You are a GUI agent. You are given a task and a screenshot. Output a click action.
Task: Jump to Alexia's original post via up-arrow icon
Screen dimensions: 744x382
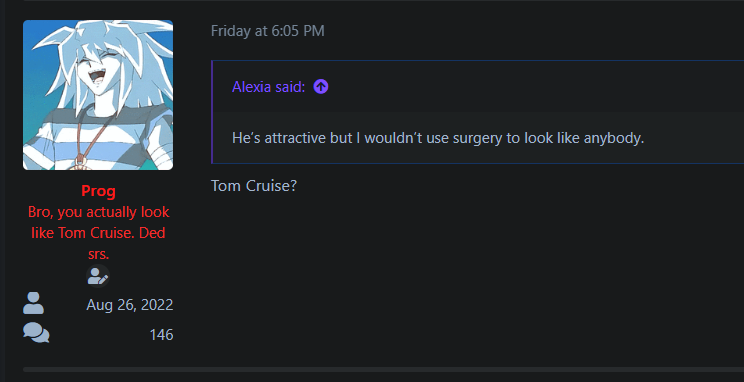tap(321, 87)
